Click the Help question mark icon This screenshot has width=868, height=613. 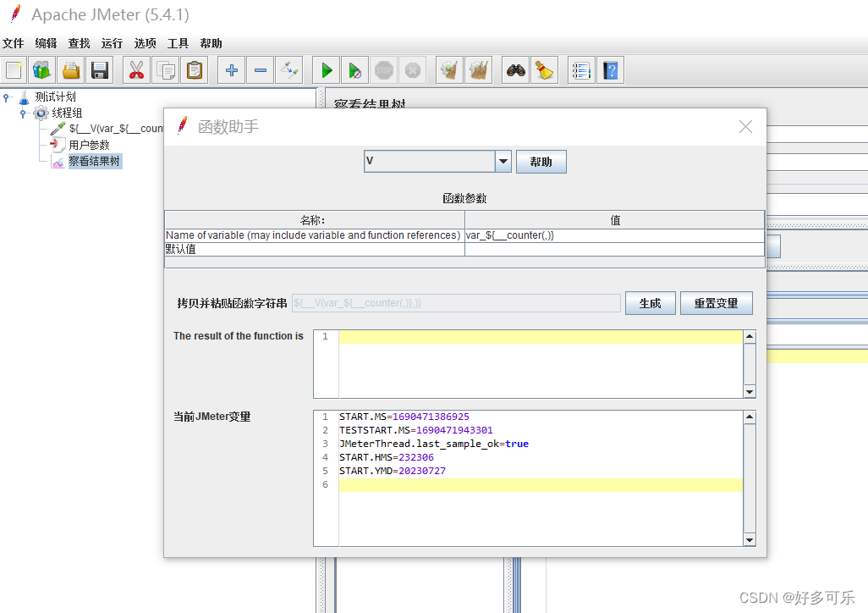point(610,70)
